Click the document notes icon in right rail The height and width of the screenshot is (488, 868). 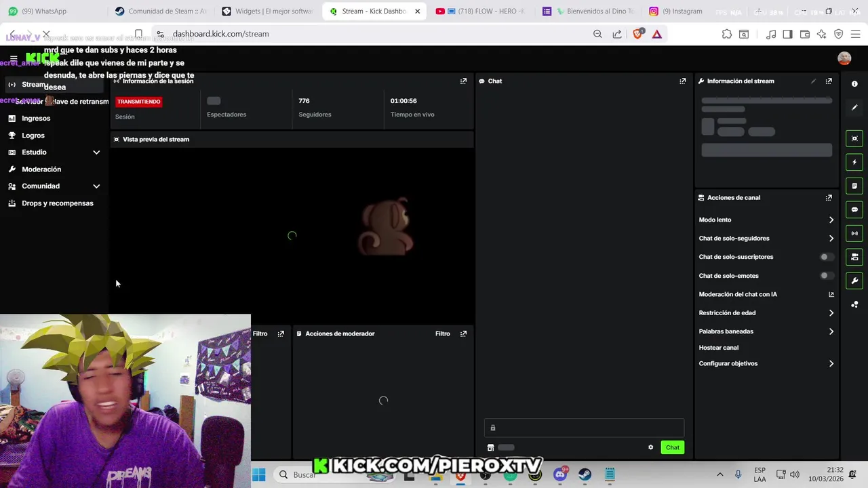(x=854, y=186)
